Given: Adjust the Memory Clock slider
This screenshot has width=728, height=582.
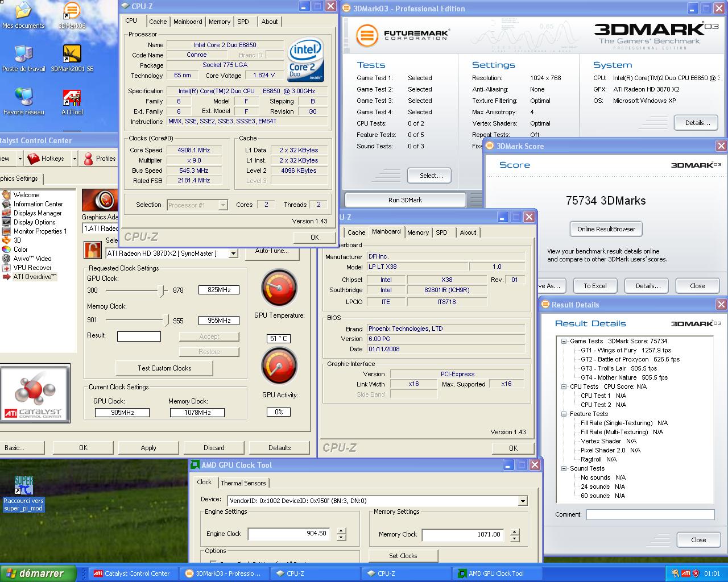Looking at the screenshot, I should pos(166,321).
